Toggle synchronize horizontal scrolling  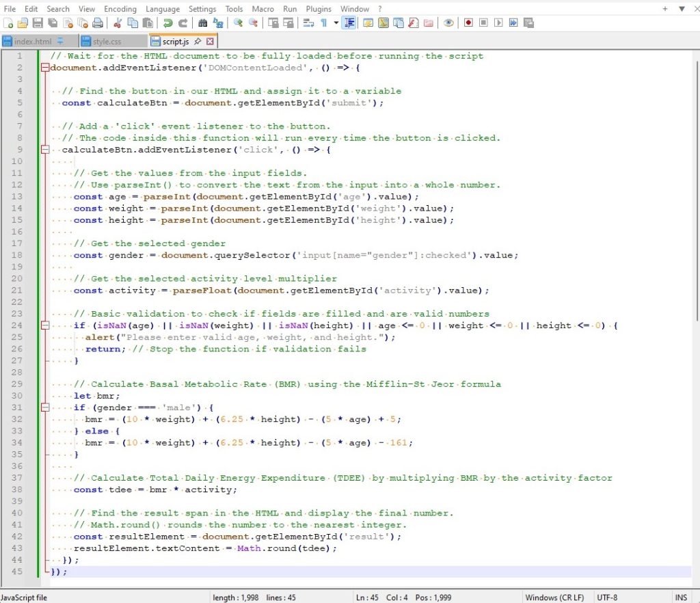tap(288, 23)
